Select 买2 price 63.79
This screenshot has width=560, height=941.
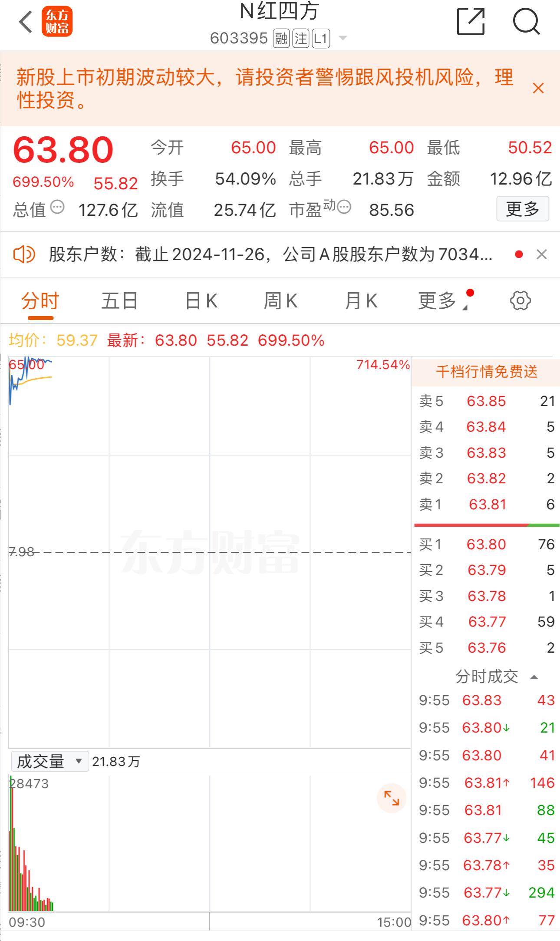click(x=487, y=570)
